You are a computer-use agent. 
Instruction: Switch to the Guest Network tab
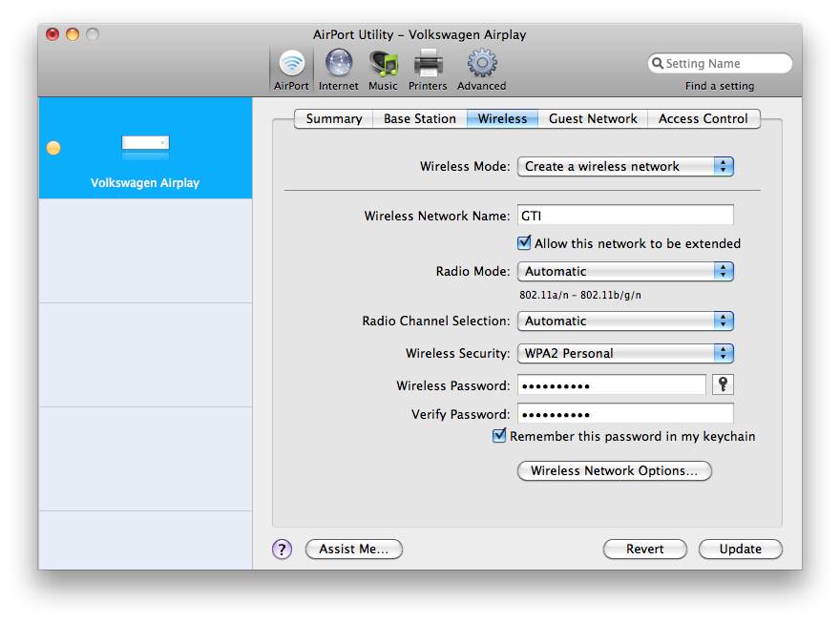593,119
